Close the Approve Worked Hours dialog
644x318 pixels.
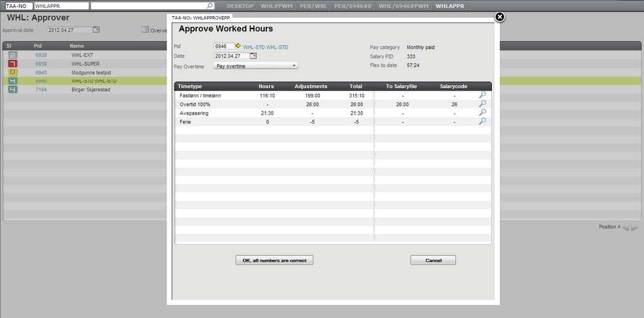pos(500,17)
